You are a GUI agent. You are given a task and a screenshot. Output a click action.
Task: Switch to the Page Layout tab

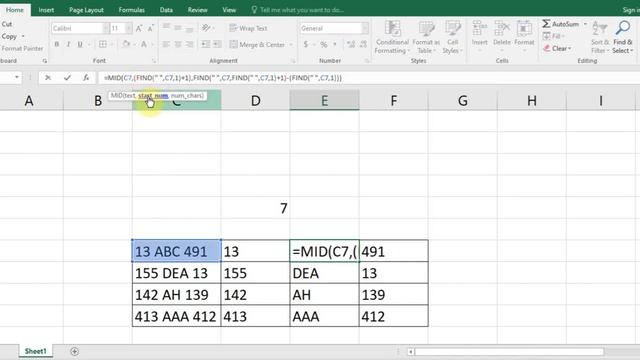click(86, 10)
